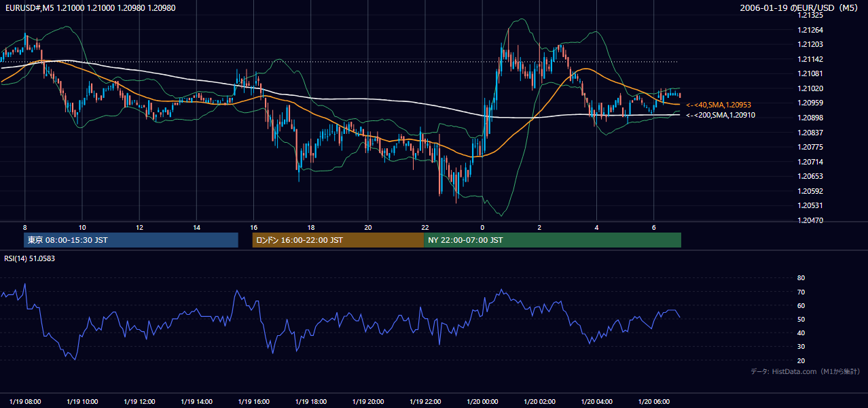
Task: Click the white 200 SMA 1.20910 label
Action: (x=720, y=115)
